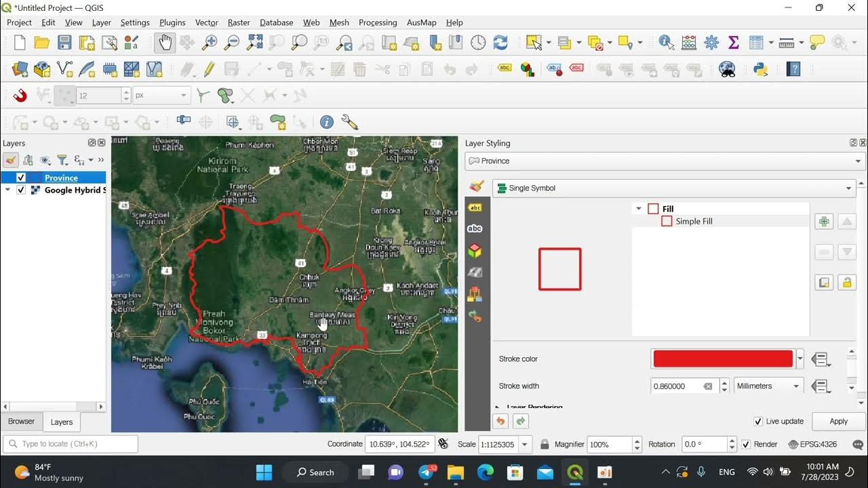This screenshot has height=488, width=868.
Task: Activate the Zoom Out magnifier tool
Action: 232,43
